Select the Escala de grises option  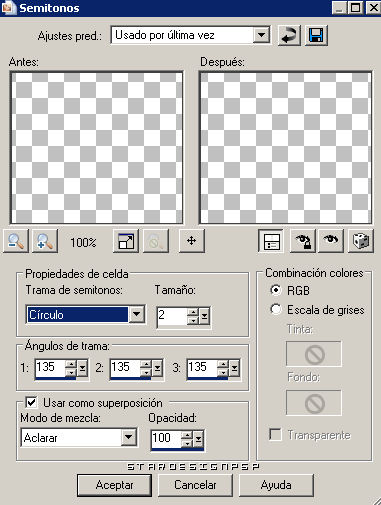[x=276, y=309]
